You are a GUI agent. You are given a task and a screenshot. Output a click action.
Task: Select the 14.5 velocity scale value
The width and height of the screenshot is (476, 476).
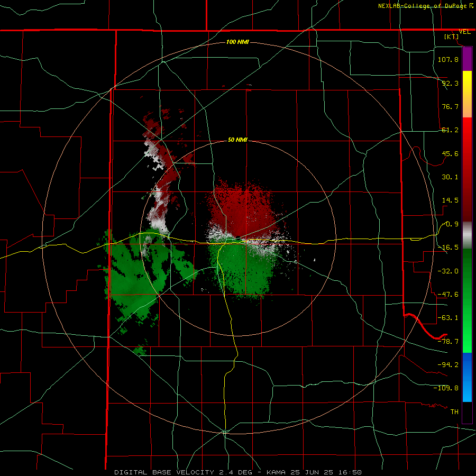pos(450,200)
